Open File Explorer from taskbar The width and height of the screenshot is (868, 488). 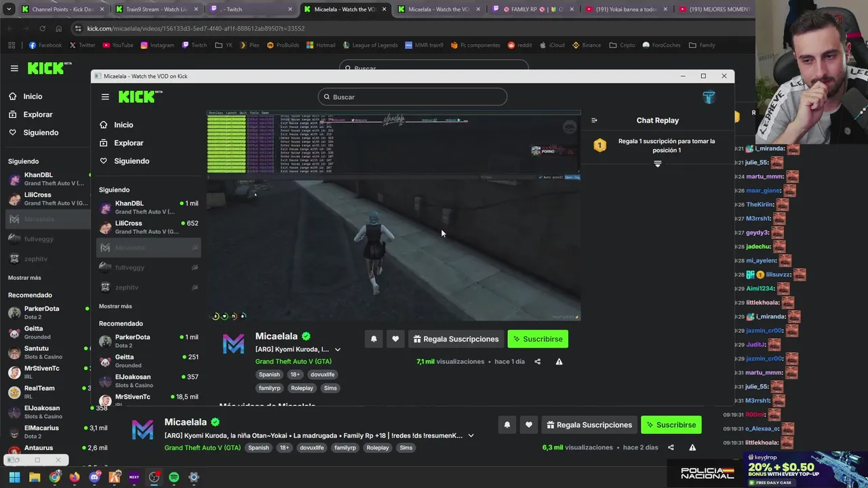coord(35,477)
